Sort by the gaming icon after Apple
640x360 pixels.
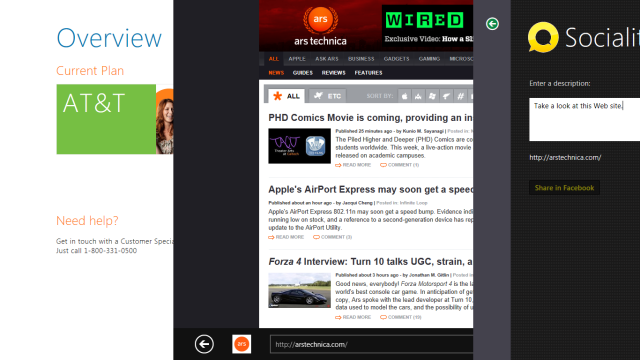pyautogui.click(x=418, y=96)
